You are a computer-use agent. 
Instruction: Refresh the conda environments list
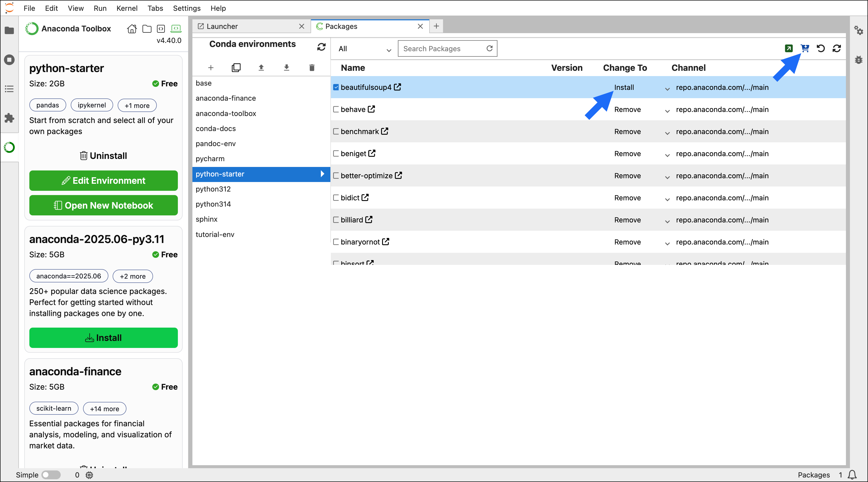tap(321, 47)
